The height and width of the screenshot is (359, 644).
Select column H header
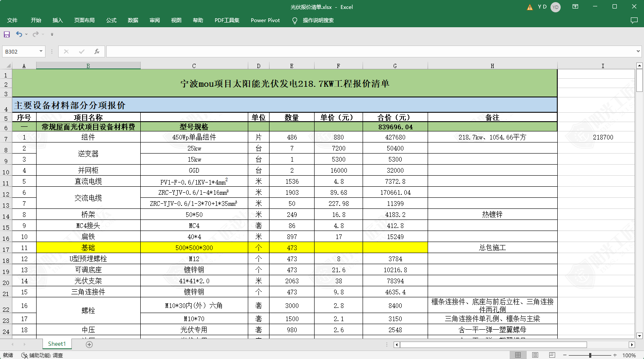point(492,66)
